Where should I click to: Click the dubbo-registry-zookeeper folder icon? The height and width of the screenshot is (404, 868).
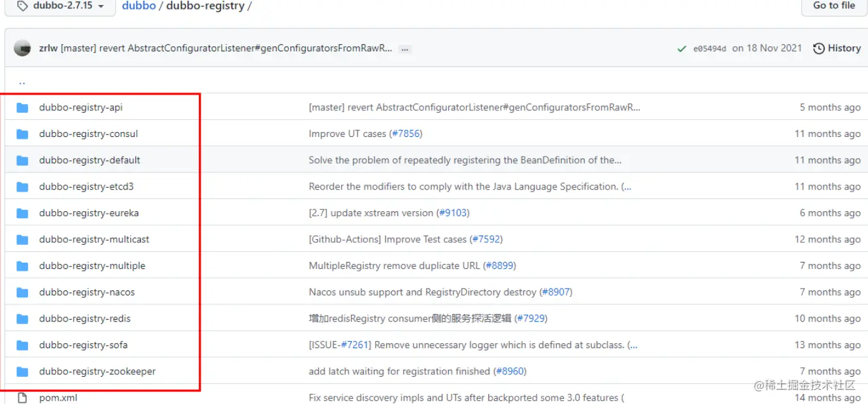click(x=22, y=372)
